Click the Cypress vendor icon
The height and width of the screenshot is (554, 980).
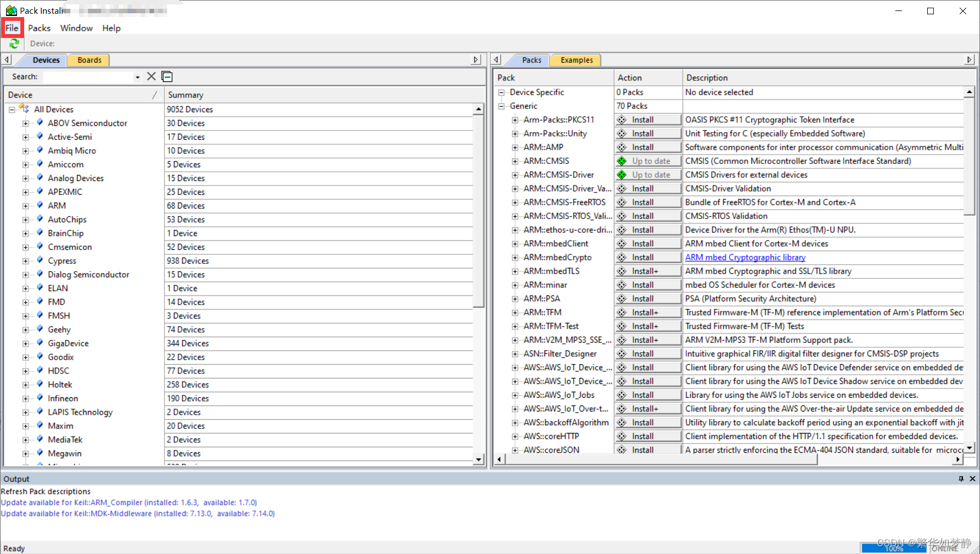pos(40,260)
